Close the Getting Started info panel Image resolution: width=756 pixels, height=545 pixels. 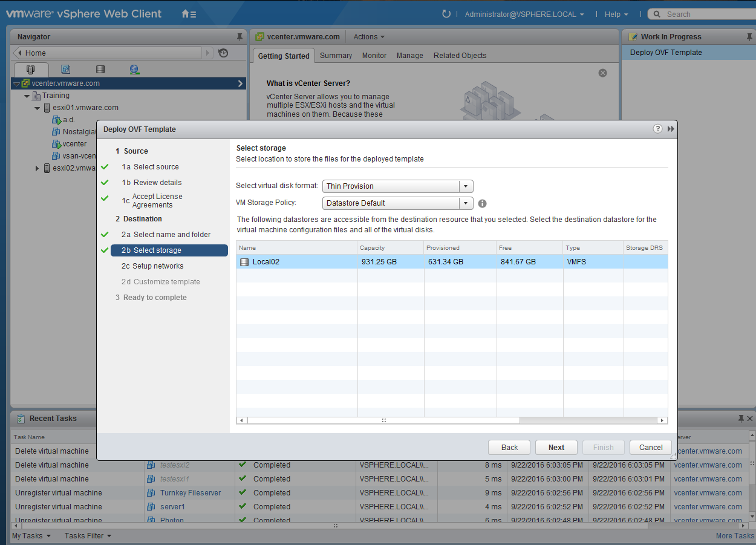pyautogui.click(x=602, y=73)
